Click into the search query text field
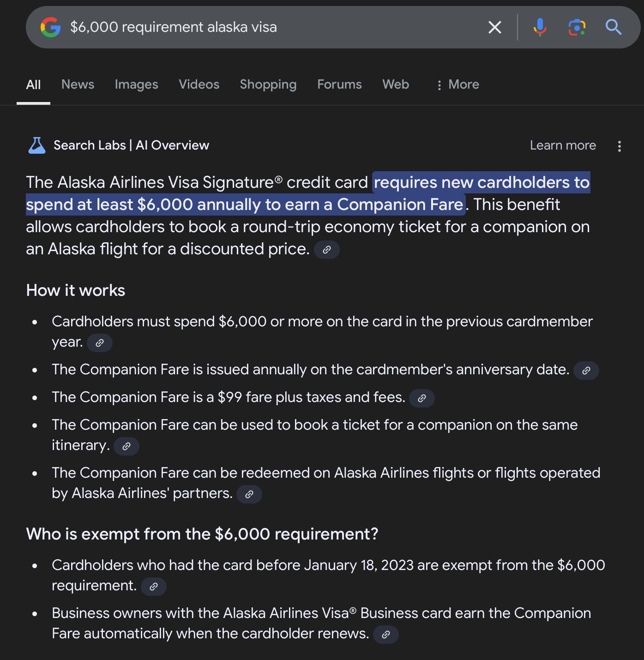Image resolution: width=644 pixels, height=660 pixels. [272, 27]
